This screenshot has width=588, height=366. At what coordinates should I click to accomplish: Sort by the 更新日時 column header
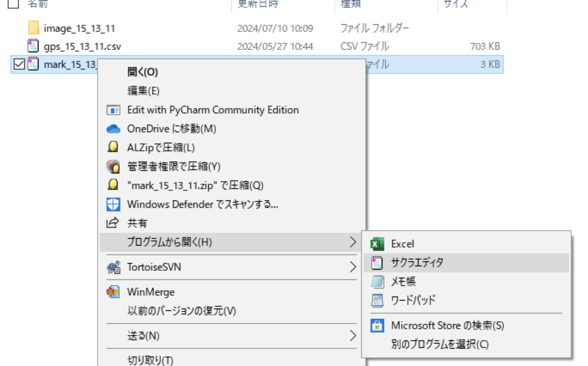click(x=258, y=4)
